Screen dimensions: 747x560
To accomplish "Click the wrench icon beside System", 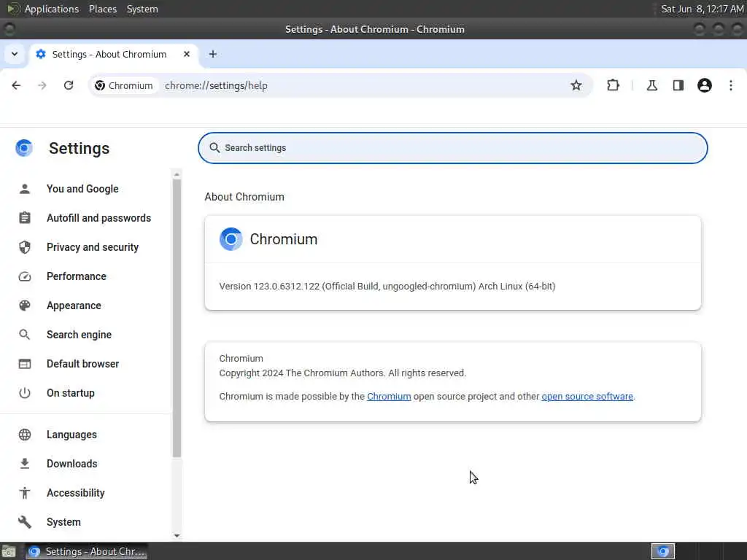I will pos(24,522).
